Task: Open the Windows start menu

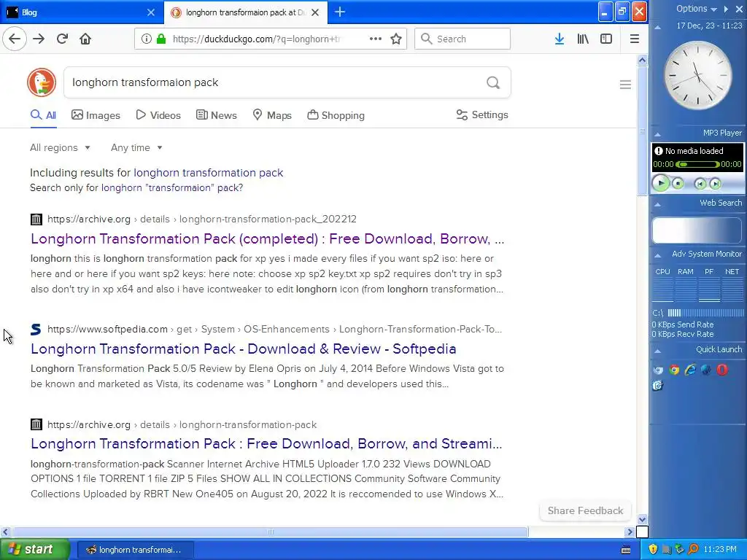Action: [x=34, y=550]
